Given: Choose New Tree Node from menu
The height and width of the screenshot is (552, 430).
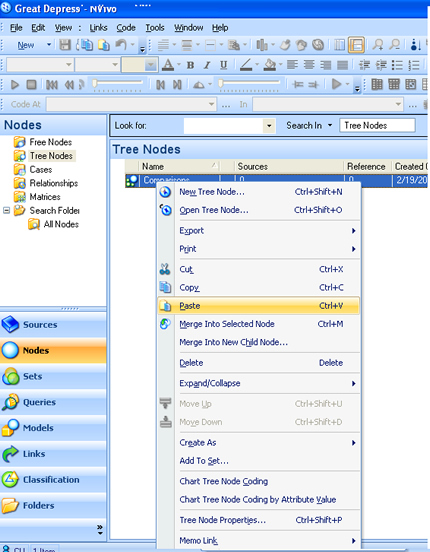Looking at the screenshot, I should [258, 192].
